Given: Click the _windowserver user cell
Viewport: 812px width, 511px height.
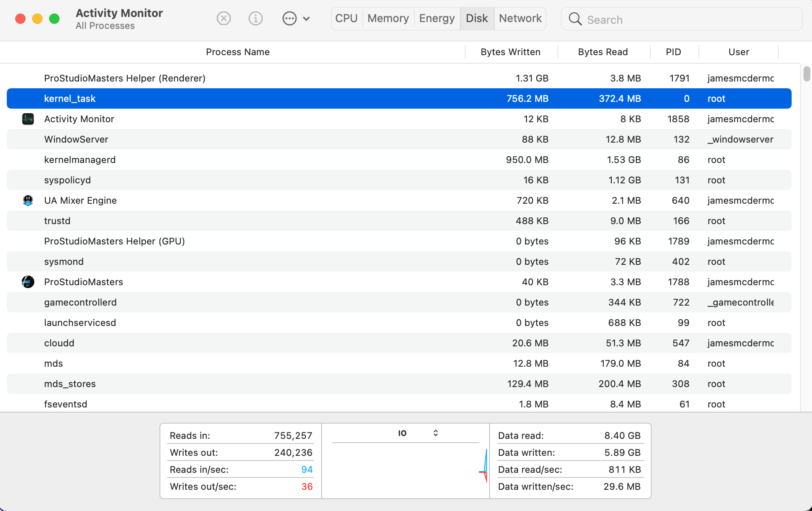Looking at the screenshot, I should coord(740,139).
